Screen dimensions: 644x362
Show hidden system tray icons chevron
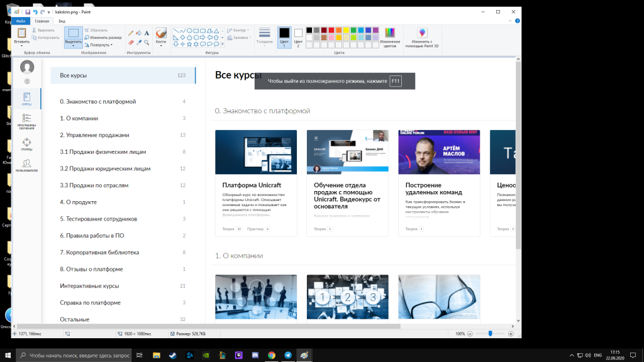click(571, 356)
